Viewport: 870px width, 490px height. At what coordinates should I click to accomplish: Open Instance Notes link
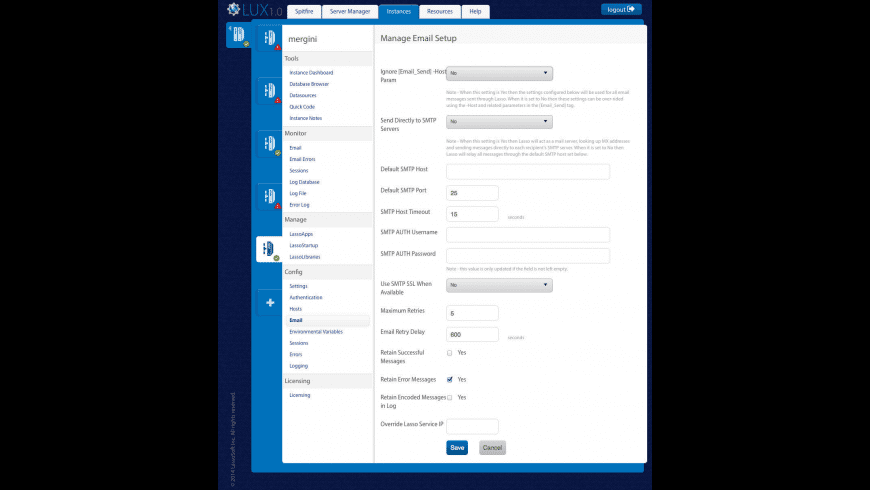click(306, 118)
